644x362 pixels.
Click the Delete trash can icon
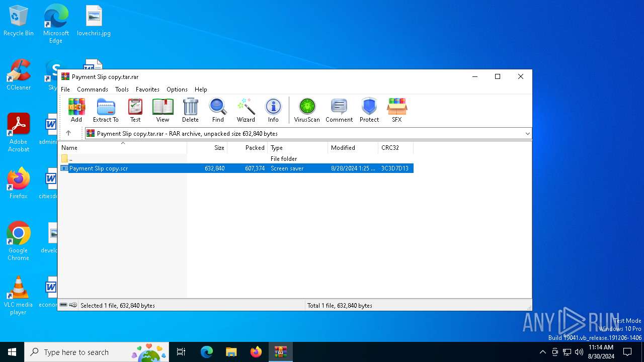tap(190, 110)
